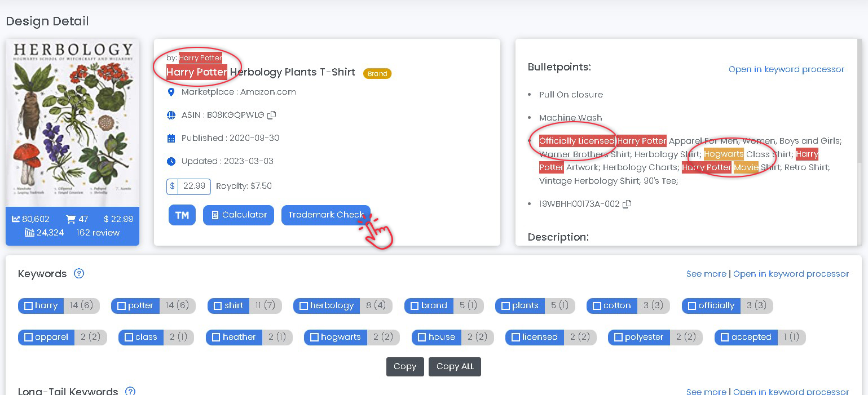The height and width of the screenshot is (395, 868).
Task: Check the 'harry' keyword checkbox
Action: (x=29, y=306)
